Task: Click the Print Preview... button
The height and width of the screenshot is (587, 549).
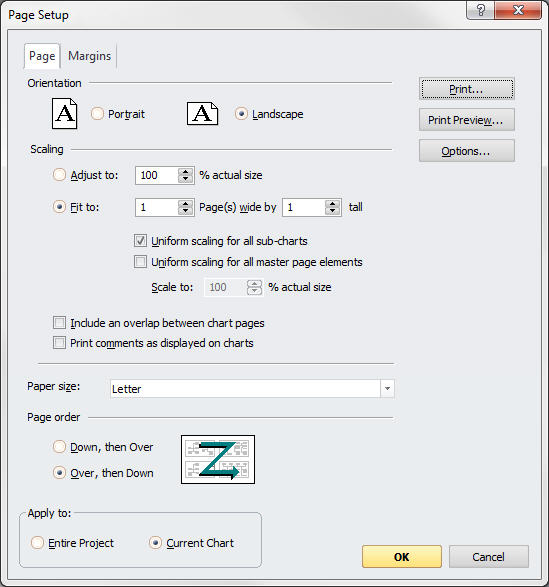Action: click(467, 120)
